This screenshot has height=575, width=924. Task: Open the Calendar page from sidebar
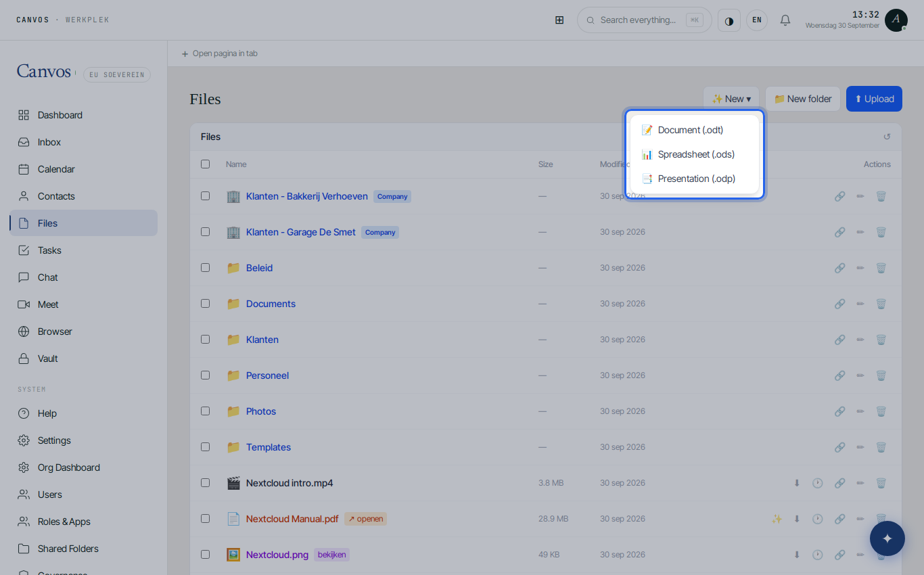(x=84, y=169)
